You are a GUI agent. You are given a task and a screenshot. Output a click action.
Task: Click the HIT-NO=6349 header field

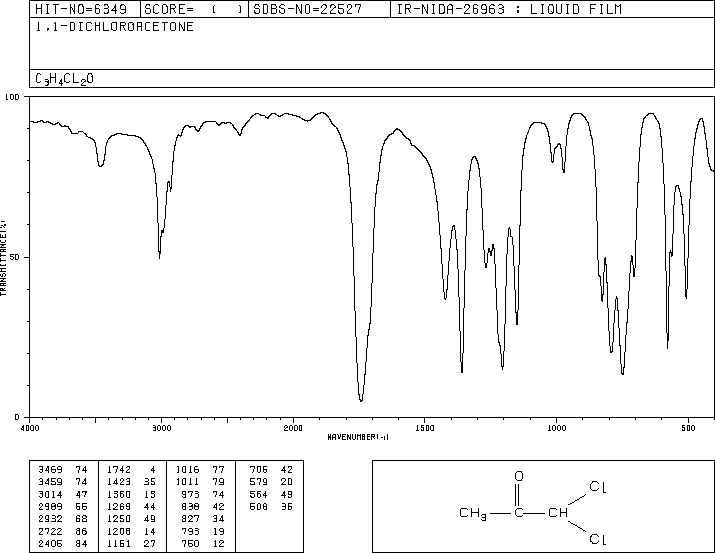85,9
